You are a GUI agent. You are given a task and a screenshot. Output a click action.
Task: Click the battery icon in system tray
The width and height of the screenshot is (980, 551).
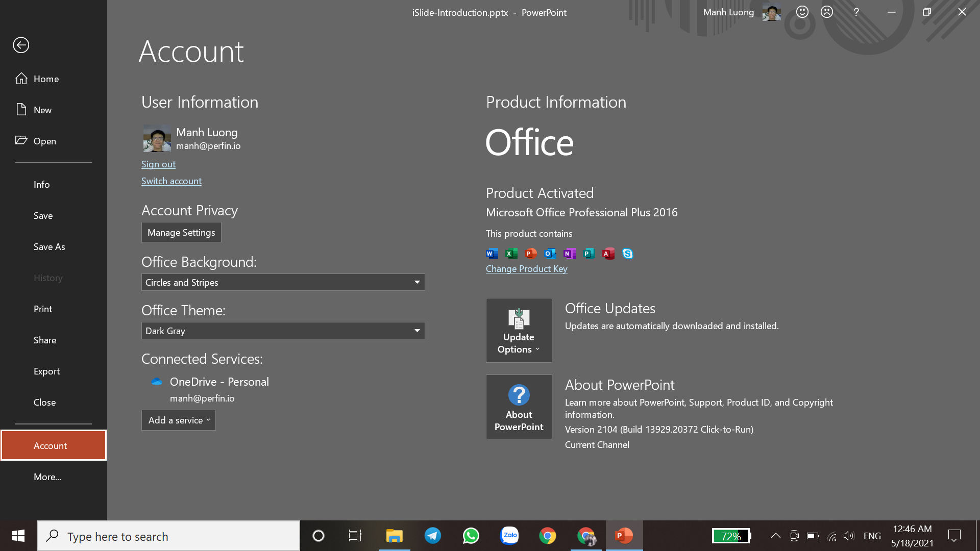[813, 536]
